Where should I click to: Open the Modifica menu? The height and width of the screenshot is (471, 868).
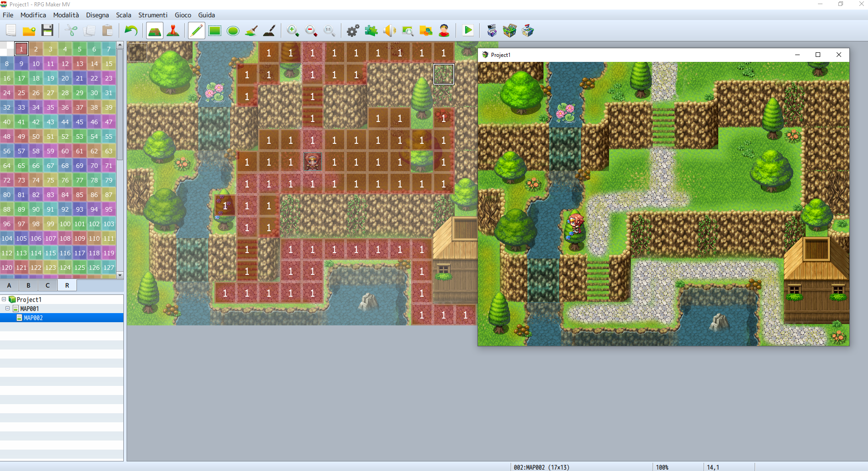pyautogui.click(x=33, y=15)
